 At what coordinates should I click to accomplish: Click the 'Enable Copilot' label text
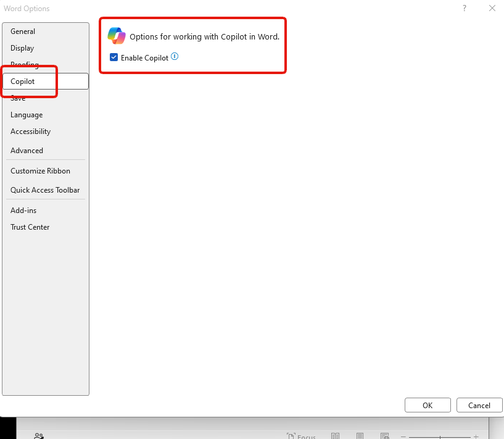(x=144, y=58)
